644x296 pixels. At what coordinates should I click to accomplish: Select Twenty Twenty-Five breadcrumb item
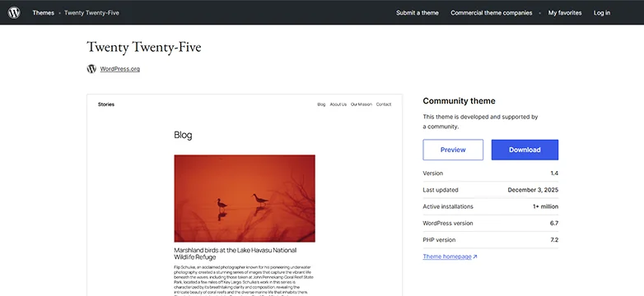pyautogui.click(x=91, y=12)
